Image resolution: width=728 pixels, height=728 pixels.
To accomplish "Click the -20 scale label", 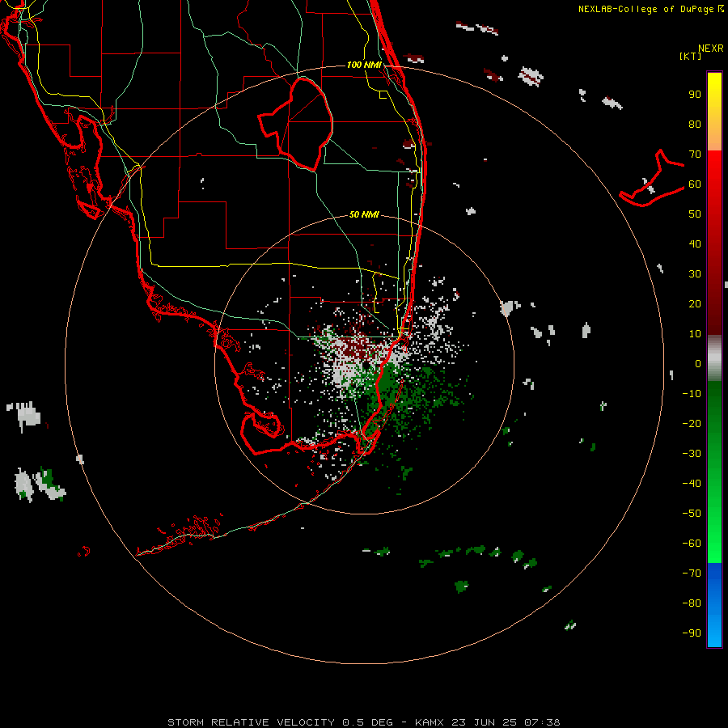I will click(692, 423).
